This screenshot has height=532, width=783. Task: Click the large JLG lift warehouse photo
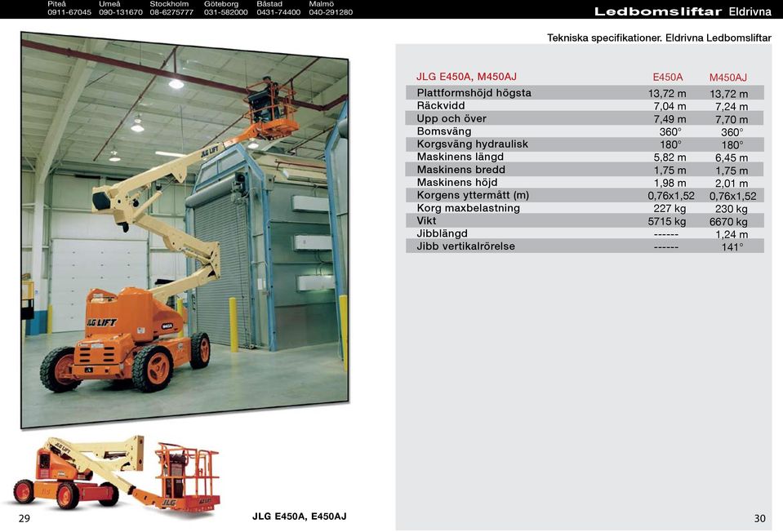[x=185, y=230]
